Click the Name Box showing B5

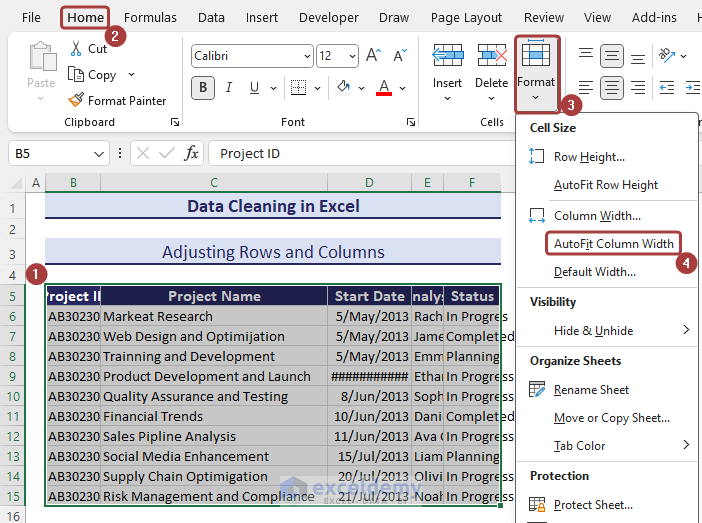48,153
